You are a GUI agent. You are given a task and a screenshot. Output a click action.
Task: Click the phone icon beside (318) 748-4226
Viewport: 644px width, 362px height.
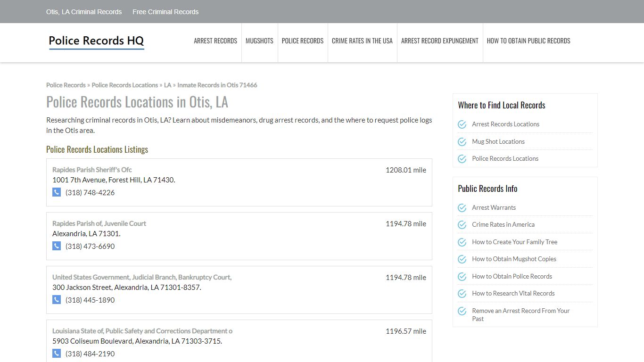[57, 192]
